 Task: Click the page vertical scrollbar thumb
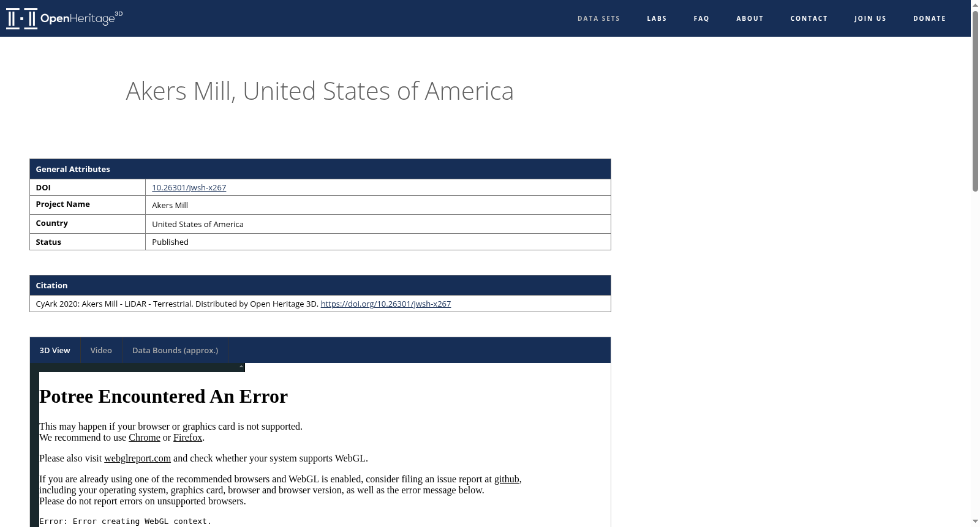(975, 100)
